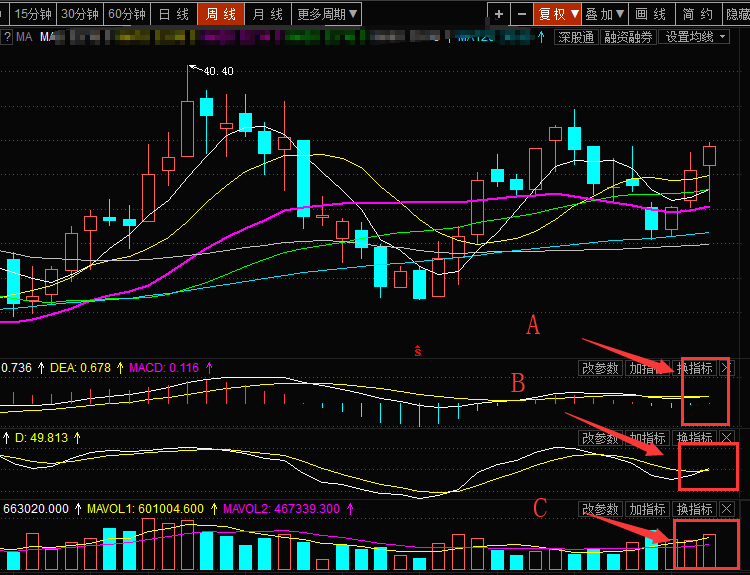Select the 周线 weekly chart tab
Image resolution: width=750 pixels, height=575 pixels.
pos(221,14)
